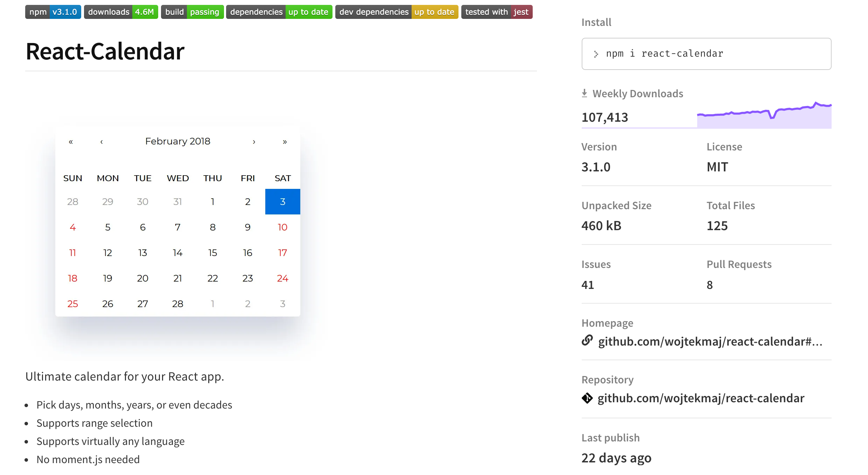868x475 pixels.
Task: Select February 22 in the calendar
Action: coord(213,278)
